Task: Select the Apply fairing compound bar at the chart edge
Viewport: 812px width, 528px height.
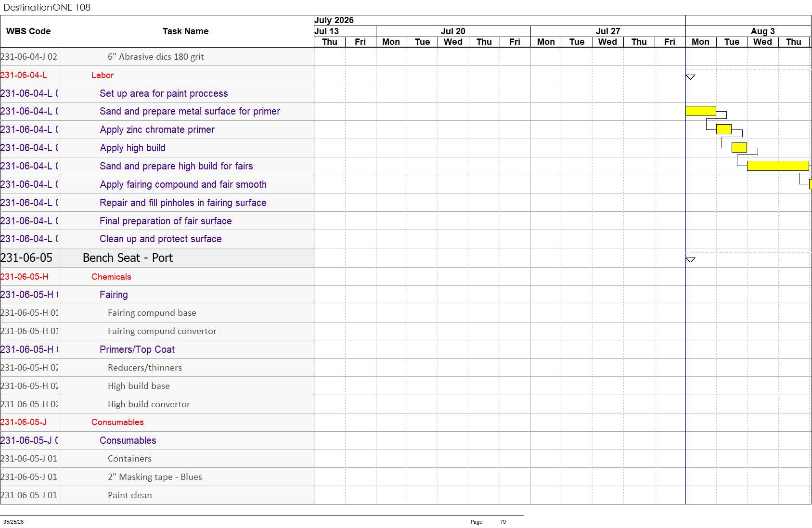Action: [811, 184]
